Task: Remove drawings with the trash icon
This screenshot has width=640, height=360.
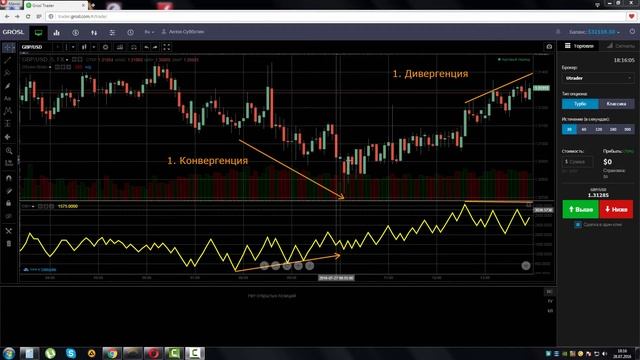Action: click(9, 244)
